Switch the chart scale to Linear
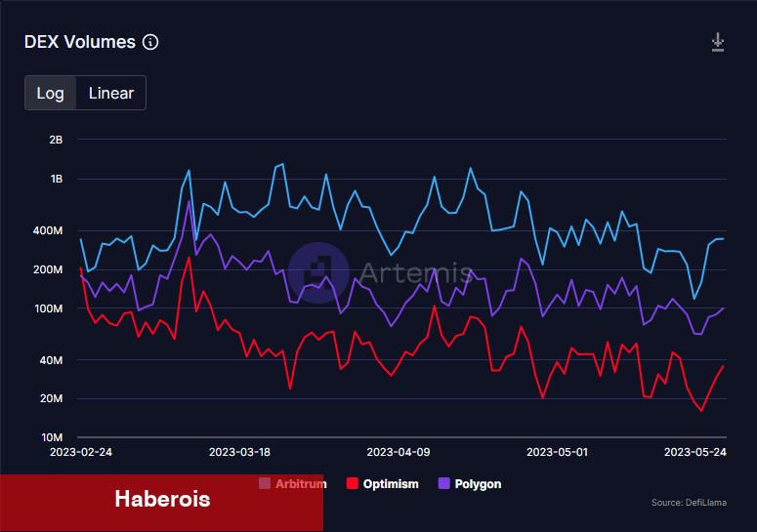The width and height of the screenshot is (757, 532). tap(111, 93)
